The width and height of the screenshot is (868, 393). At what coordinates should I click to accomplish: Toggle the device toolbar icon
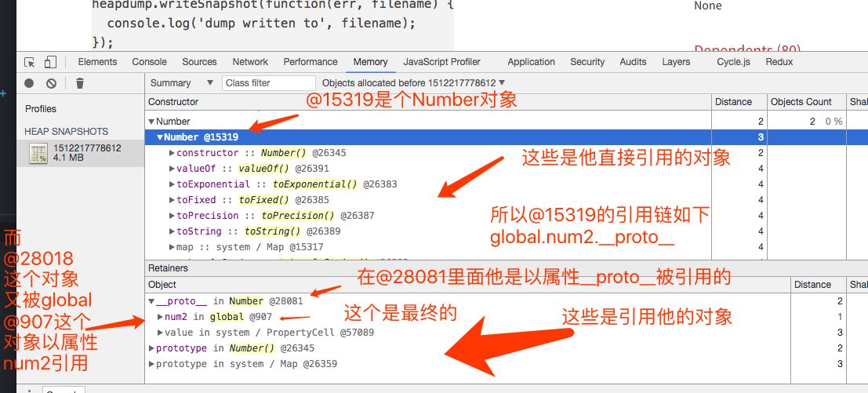pyautogui.click(x=50, y=62)
